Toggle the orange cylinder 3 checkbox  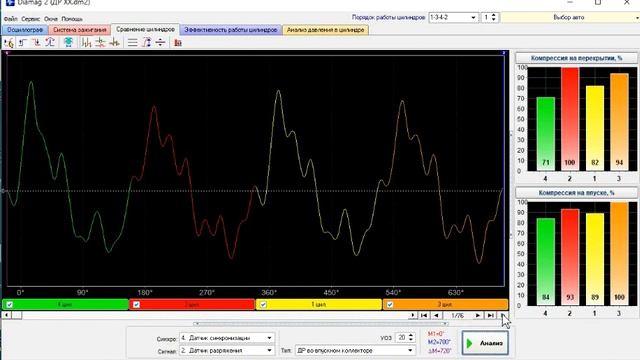[x=390, y=304]
